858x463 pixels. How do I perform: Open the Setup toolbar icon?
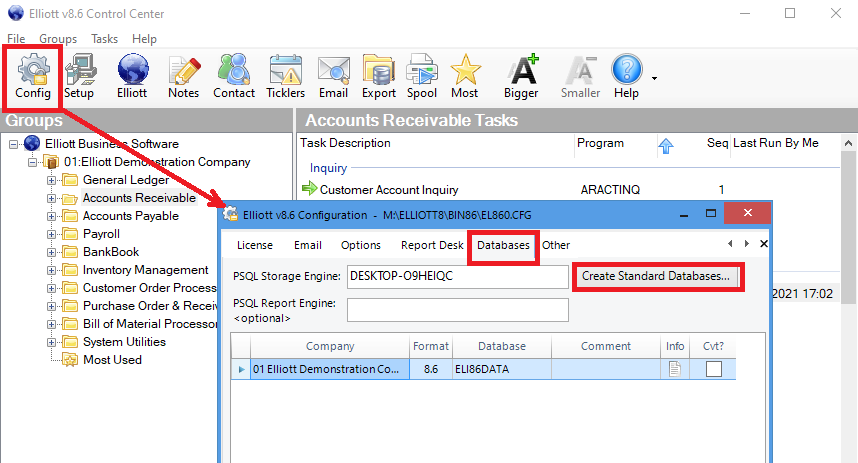79,77
